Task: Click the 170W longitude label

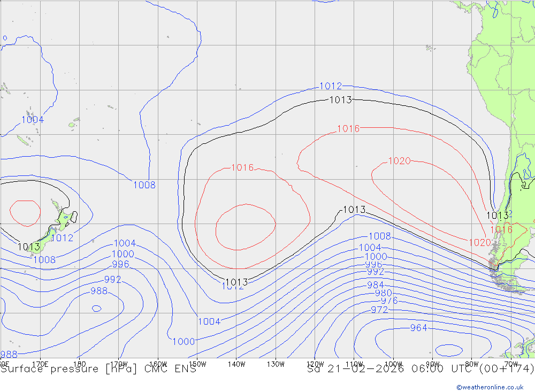Action: tap(119, 364)
